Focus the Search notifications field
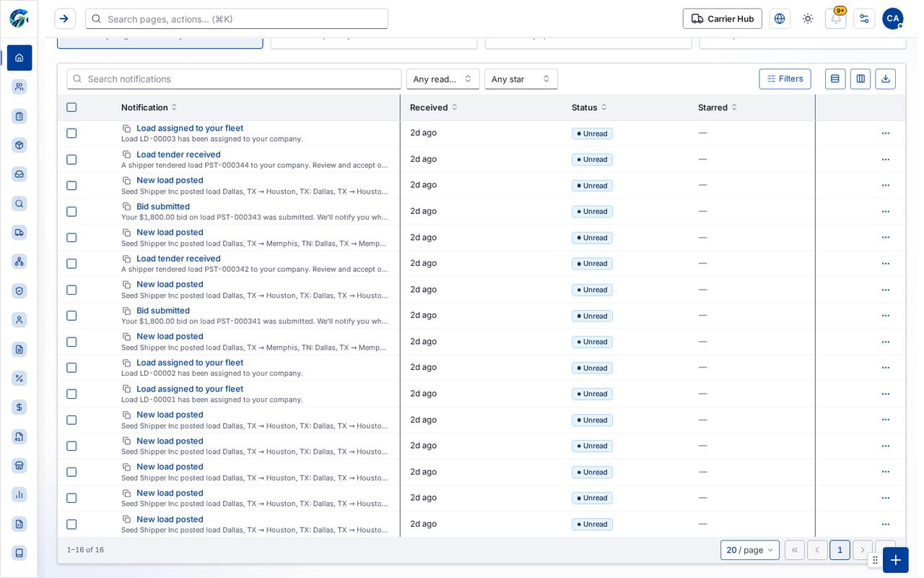924x578 pixels. click(234, 79)
